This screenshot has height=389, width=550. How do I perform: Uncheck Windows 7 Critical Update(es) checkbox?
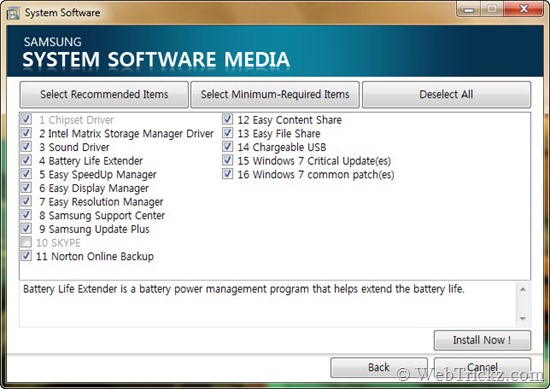pyautogui.click(x=227, y=160)
